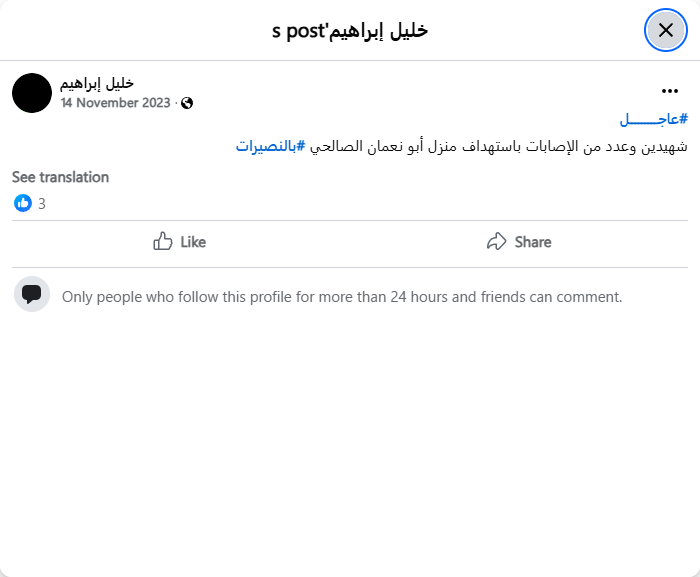The height and width of the screenshot is (577, 700).
Task: Click the globe public audience icon
Action: click(187, 103)
